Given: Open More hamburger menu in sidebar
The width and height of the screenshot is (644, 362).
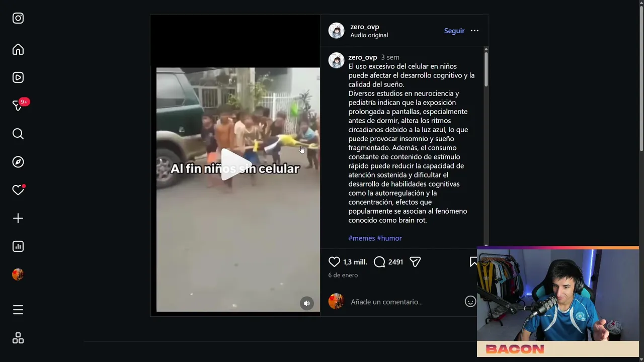Looking at the screenshot, I should (18, 310).
